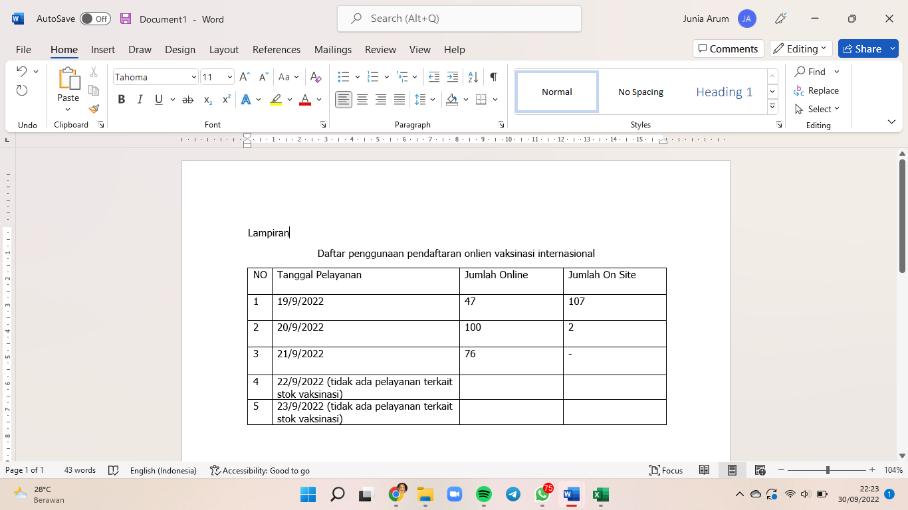
Task: Toggle Underline formatting
Action: point(158,100)
